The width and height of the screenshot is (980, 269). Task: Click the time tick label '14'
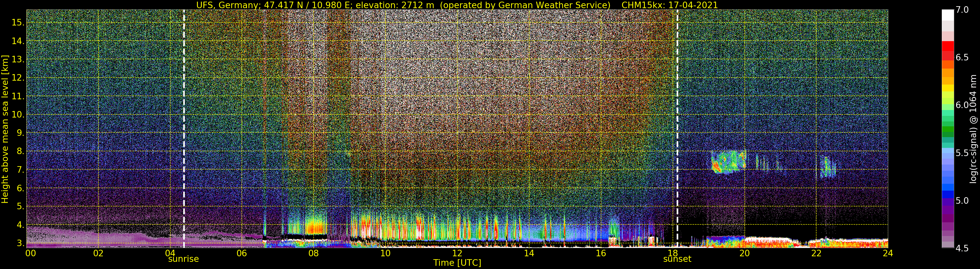[x=529, y=253]
